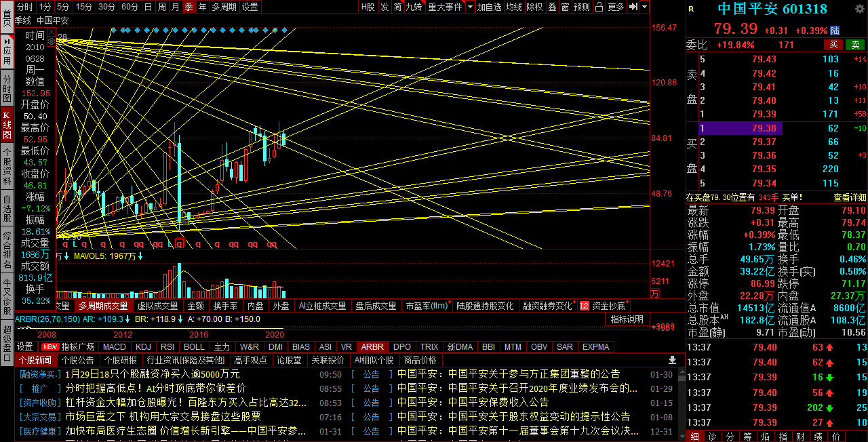The image size is (868, 442).
Task: Open 首页 in the left sidebar
Action: coord(7,17)
